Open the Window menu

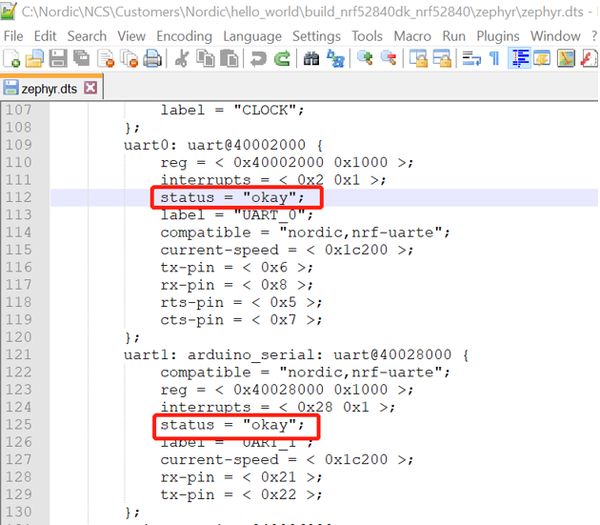click(x=555, y=36)
